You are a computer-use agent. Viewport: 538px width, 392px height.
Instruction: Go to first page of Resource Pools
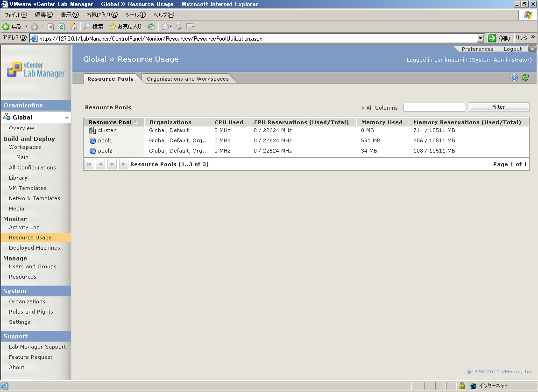click(89, 164)
